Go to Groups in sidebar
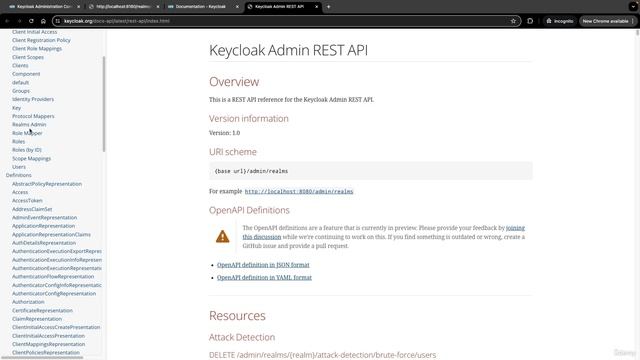This screenshot has height=360, width=640. point(21,91)
